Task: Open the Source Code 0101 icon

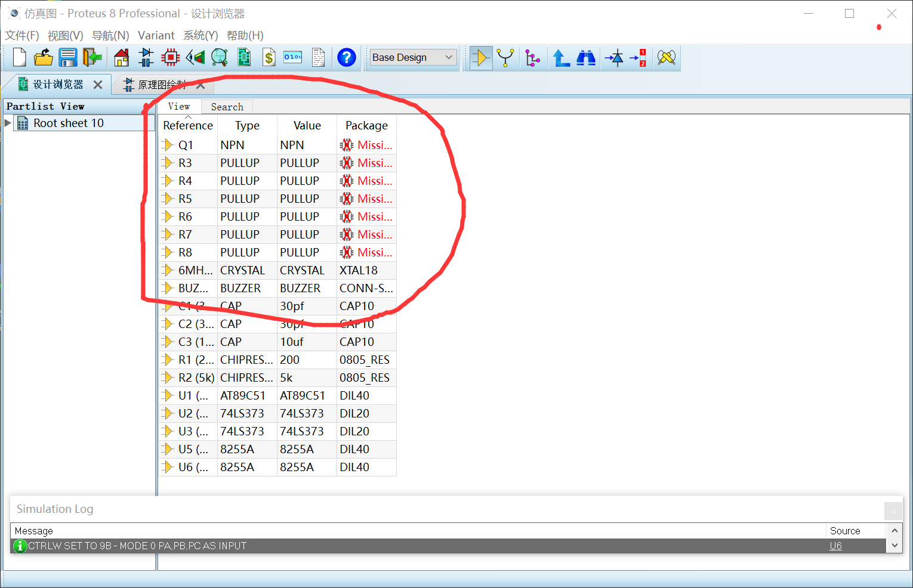Action: (293, 57)
